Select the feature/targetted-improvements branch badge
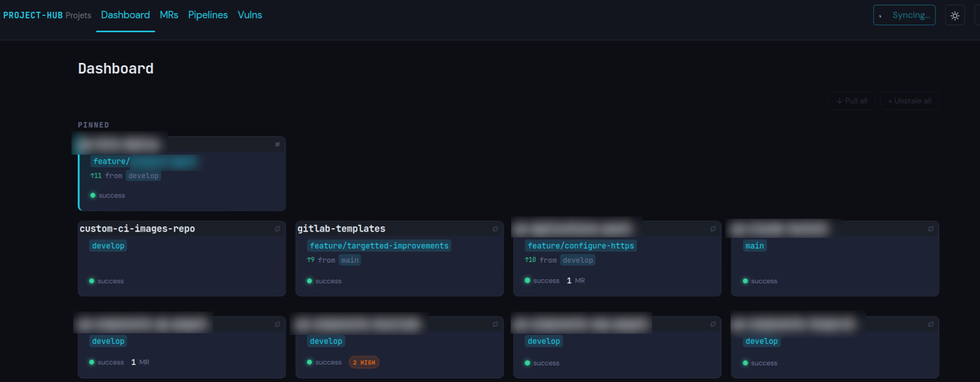Viewport: 980px width, 382px height. tap(379, 246)
